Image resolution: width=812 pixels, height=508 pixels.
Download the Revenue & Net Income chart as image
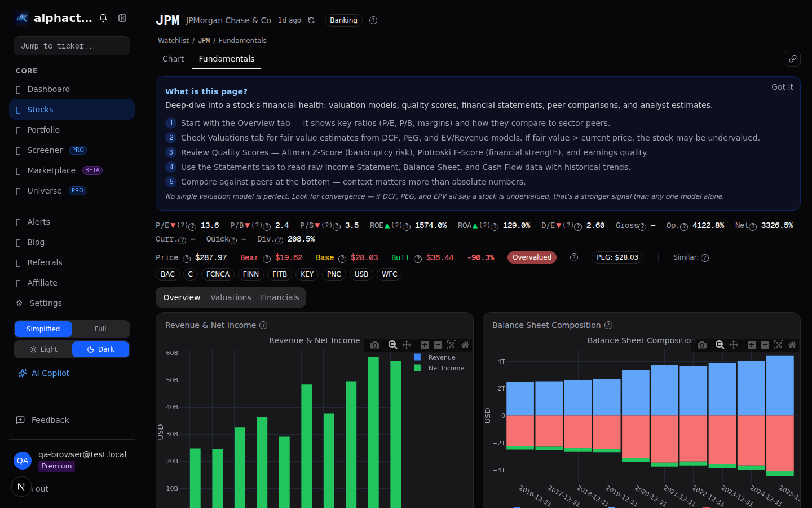[375, 345]
